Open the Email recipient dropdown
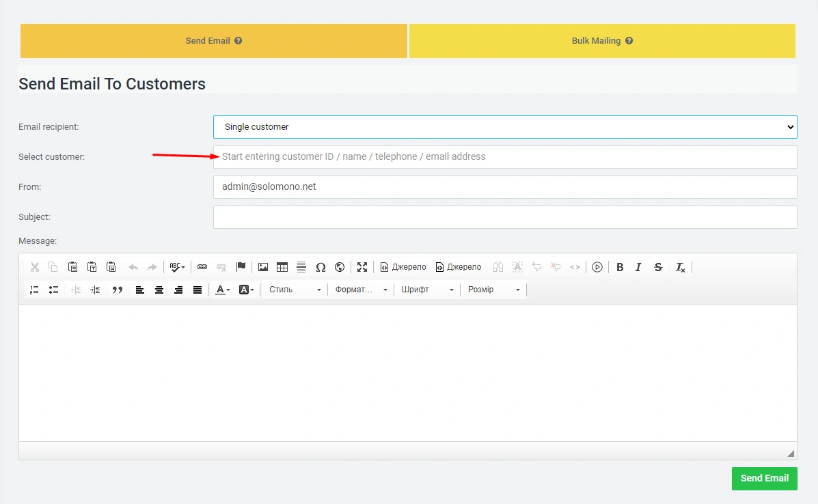Screen dimensions: 818x504 coord(505,127)
